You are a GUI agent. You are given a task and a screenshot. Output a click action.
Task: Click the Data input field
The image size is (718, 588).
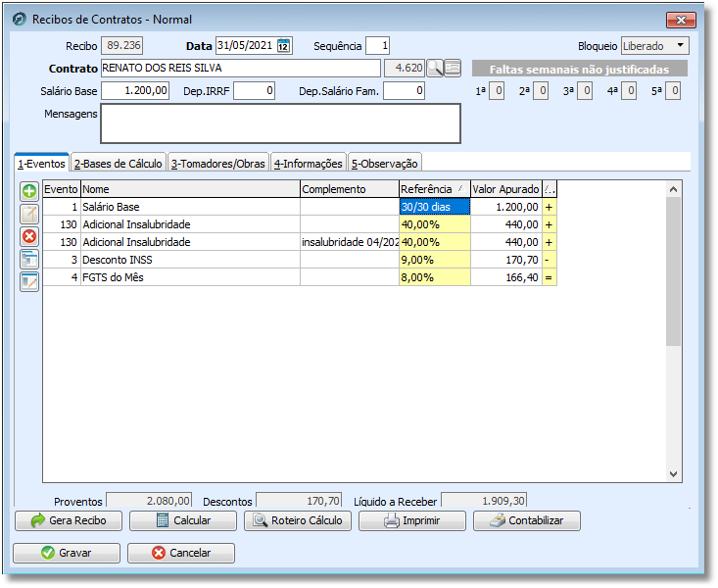click(247, 46)
